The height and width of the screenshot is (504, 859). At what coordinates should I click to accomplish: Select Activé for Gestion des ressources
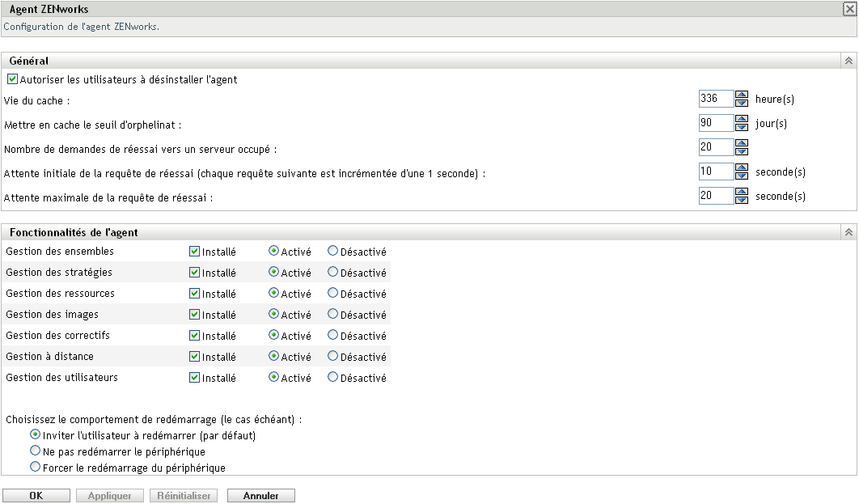(274, 293)
